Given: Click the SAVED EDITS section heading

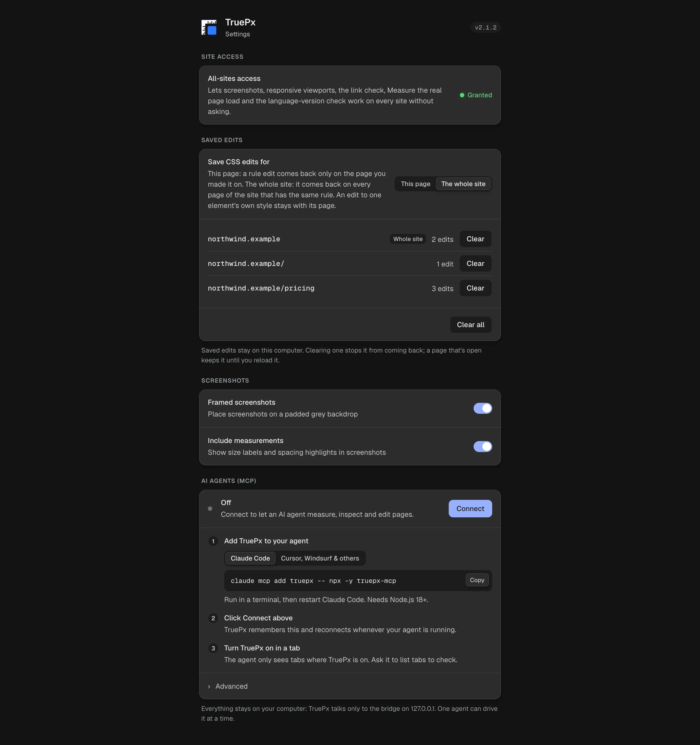Looking at the screenshot, I should pos(222,140).
